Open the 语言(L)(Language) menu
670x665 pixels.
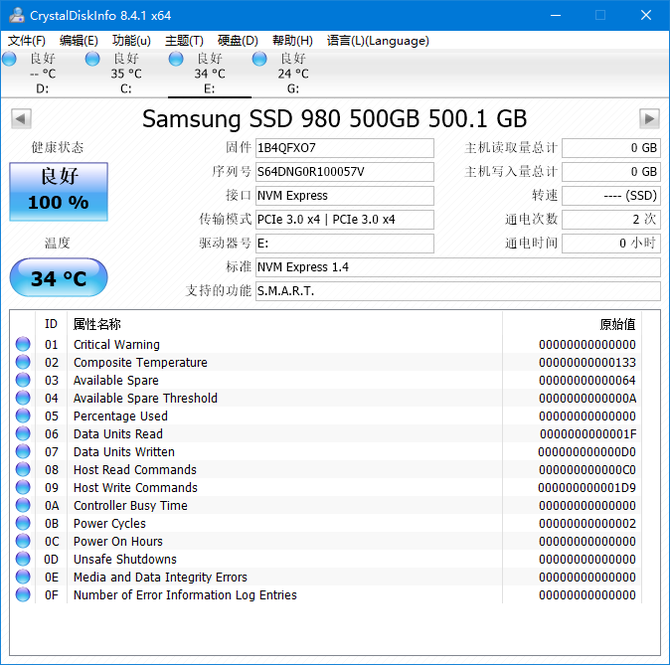378,41
